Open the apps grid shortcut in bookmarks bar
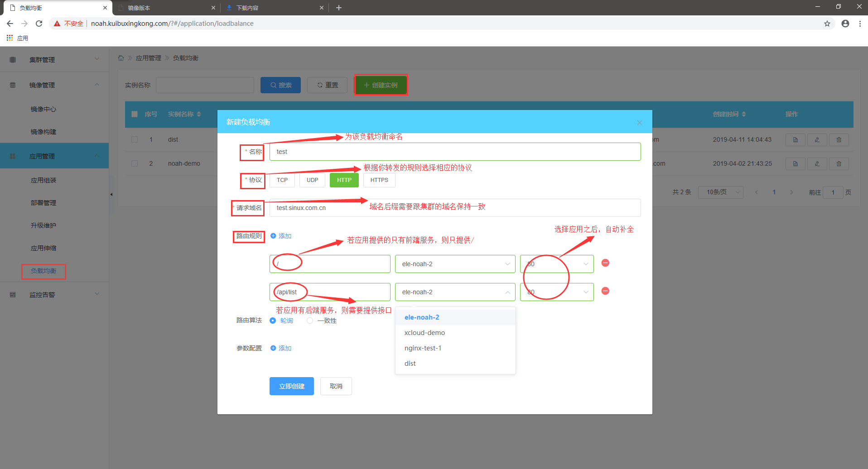Image resolution: width=868 pixels, height=469 pixels. click(10, 38)
